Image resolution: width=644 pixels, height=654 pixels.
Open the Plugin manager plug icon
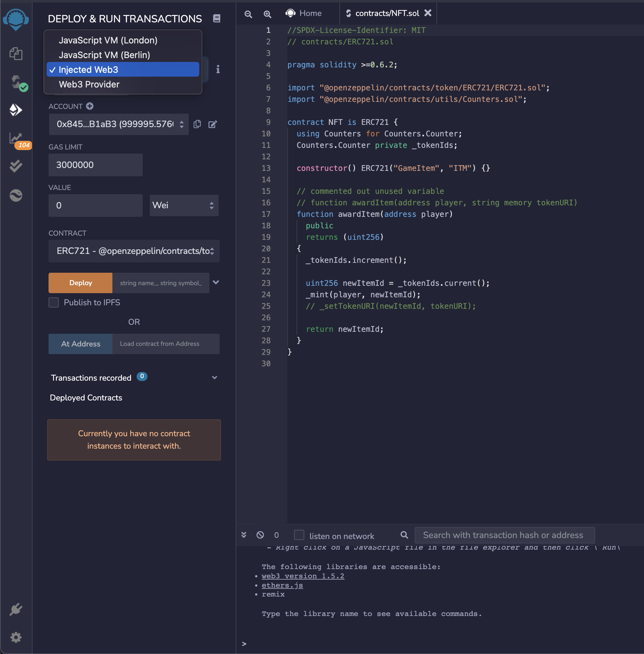pos(16,609)
